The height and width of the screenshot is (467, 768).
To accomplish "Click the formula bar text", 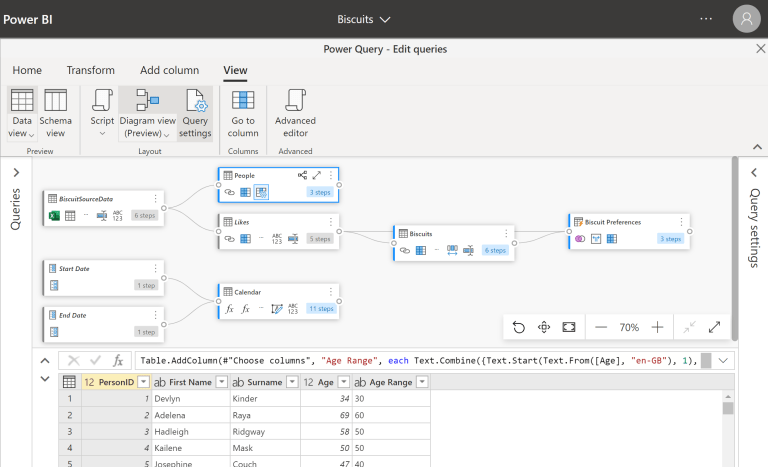I will pyautogui.click(x=418, y=361).
